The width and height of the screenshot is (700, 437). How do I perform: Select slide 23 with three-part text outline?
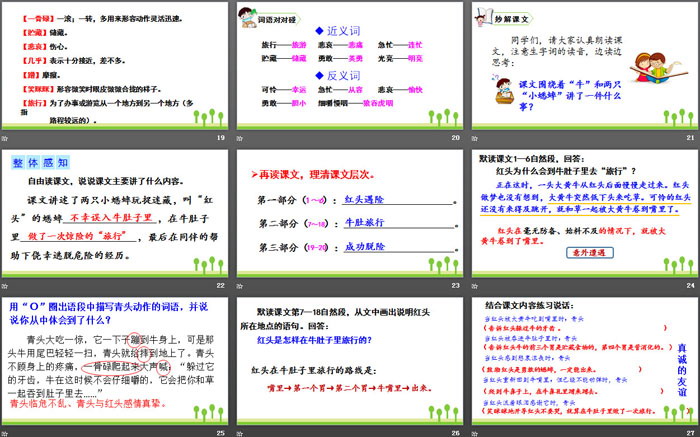pyautogui.click(x=349, y=212)
